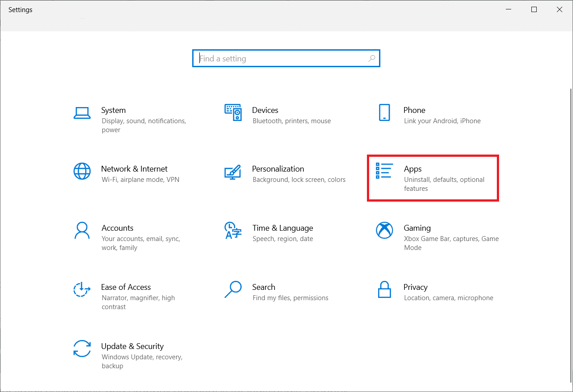Open the Ease of Access title
This screenshot has height=392, width=573.
coord(126,287)
